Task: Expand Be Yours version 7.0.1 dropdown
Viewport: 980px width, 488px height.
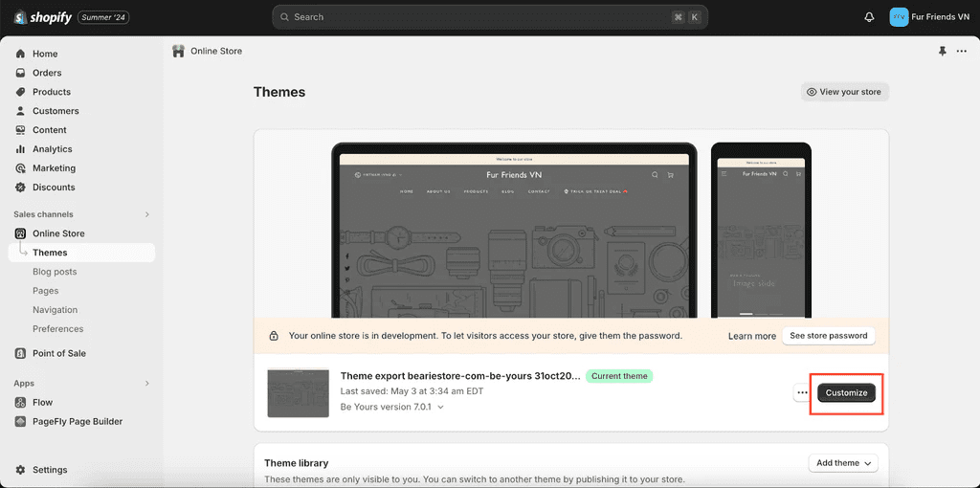Action: coord(391,407)
